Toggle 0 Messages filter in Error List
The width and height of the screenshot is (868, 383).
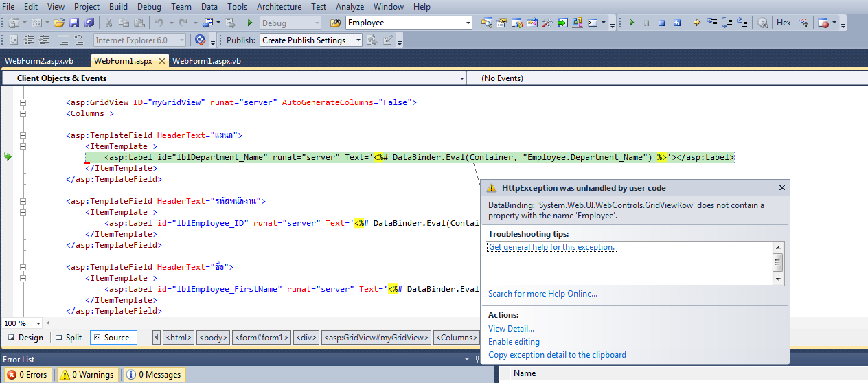(155, 375)
